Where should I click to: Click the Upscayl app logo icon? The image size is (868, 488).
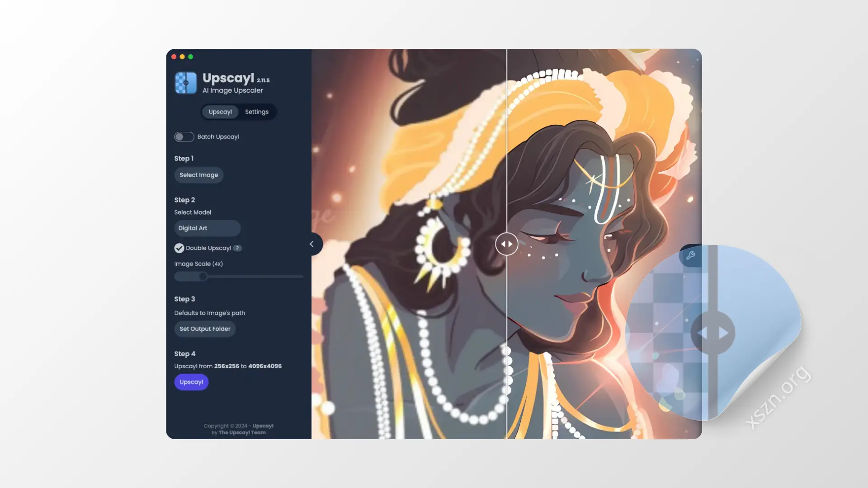tap(186, 83)
